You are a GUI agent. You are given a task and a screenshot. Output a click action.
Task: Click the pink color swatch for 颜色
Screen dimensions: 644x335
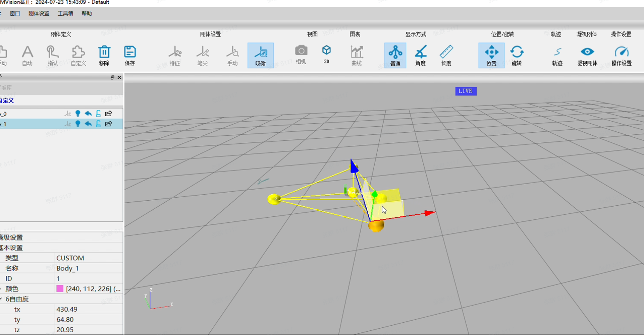coord(60,289)
